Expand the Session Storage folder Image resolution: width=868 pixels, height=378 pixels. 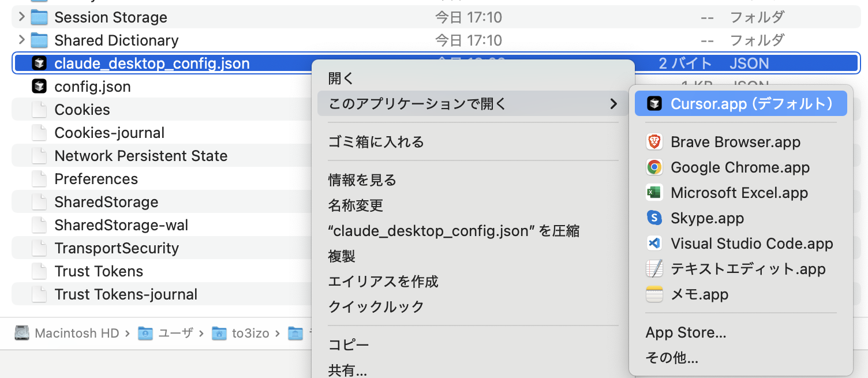click(21, 17)
